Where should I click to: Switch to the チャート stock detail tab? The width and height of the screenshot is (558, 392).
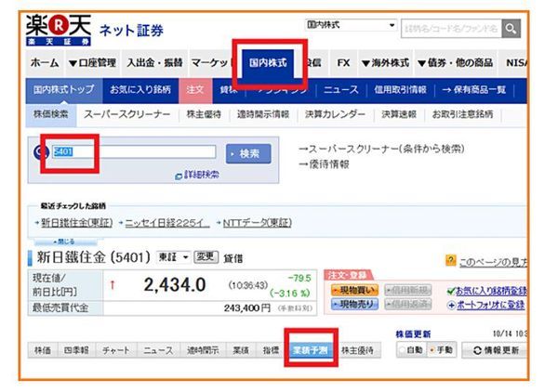pos(115,350)
